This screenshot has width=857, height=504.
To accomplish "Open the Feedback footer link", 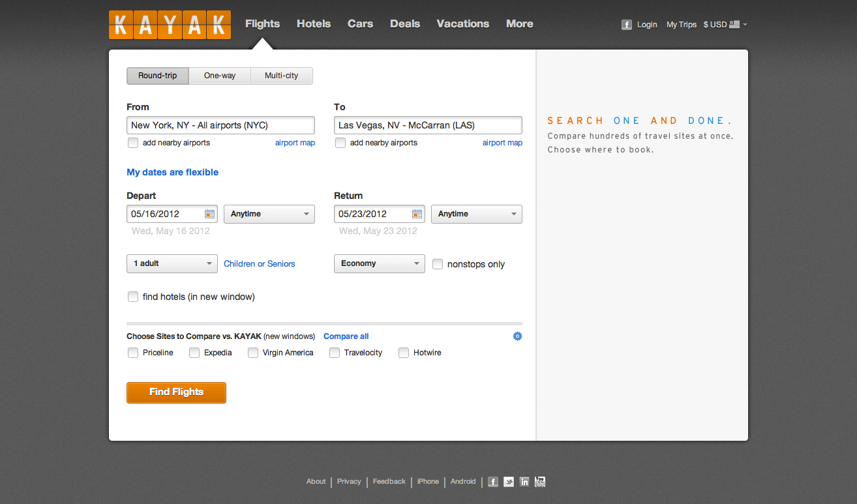I will [x=389, y=482].
